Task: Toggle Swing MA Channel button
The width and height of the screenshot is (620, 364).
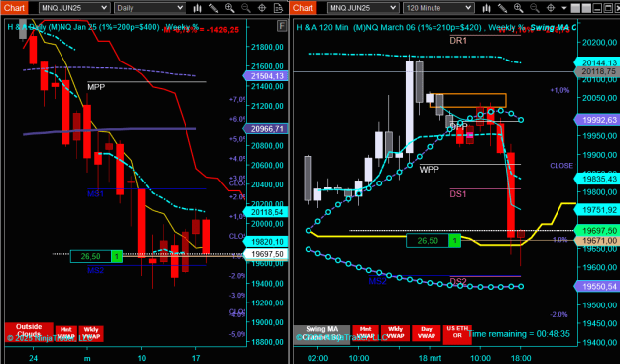Action: pyautogui.click(x=321, y=335)
